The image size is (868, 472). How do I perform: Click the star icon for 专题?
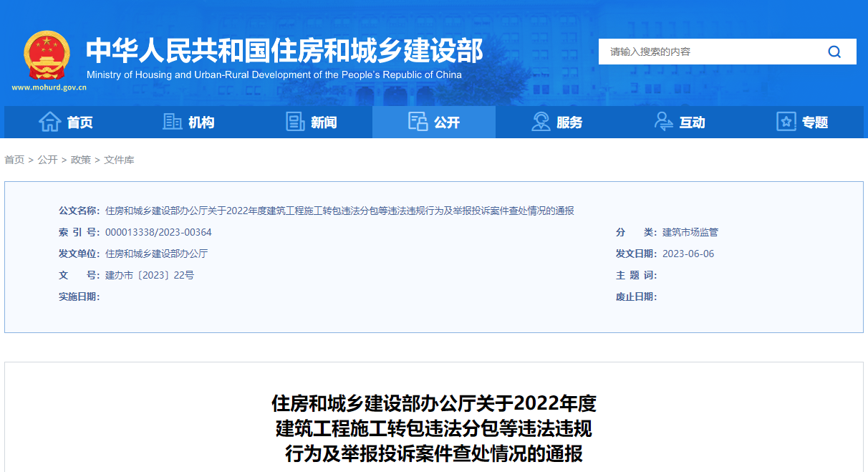[786, 122]
